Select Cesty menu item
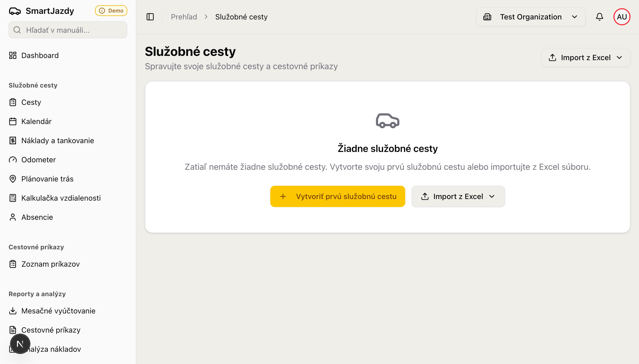Image resolution: width=639 pixels, height=364 pixels. (31, 102)
